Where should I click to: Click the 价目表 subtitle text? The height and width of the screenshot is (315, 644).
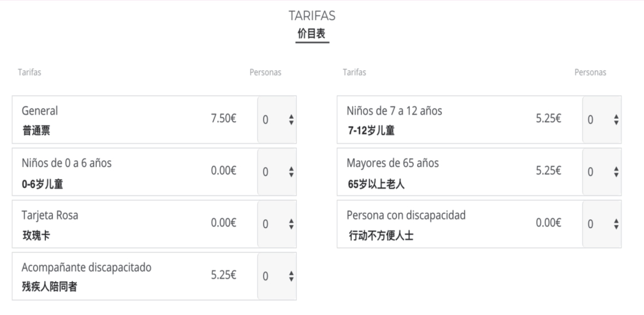312,33
